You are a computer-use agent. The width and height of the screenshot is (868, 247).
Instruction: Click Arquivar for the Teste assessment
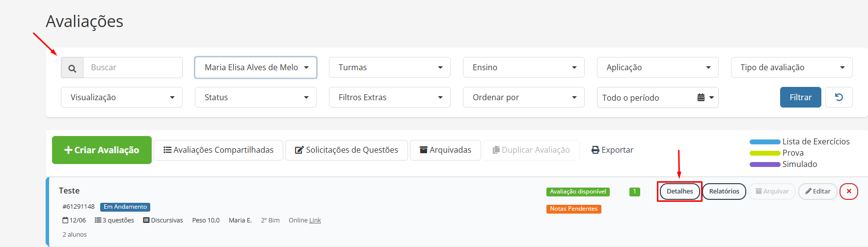pyautogui.click(x=772, y=192)
